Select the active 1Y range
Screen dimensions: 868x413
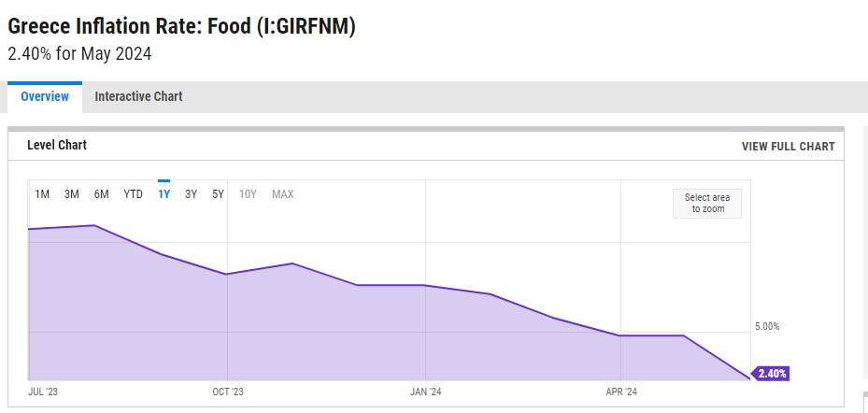[x=164, y=194]
